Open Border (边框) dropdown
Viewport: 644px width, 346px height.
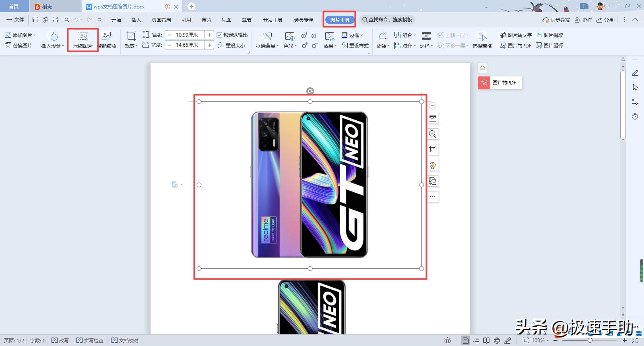click(x=352, y=35)
